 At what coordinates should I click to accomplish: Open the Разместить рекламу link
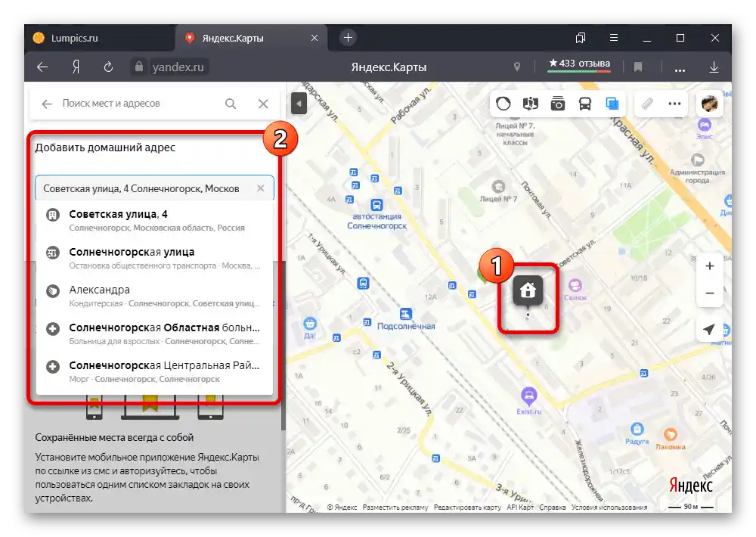coord(395,507)
